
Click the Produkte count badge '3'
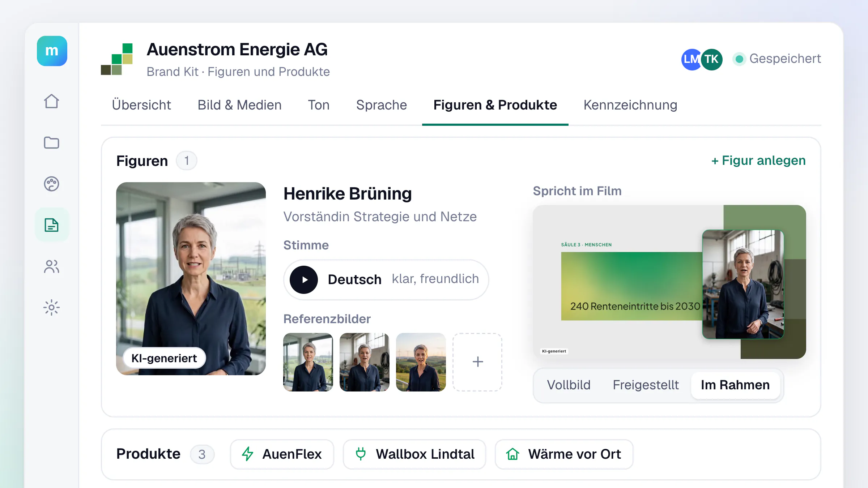tap(202, 454)
